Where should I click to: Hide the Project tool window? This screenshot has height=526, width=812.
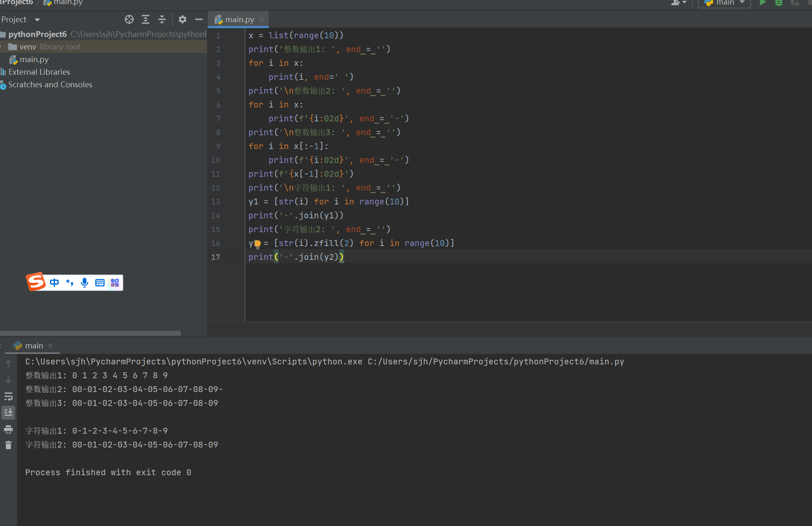point(199,19)
